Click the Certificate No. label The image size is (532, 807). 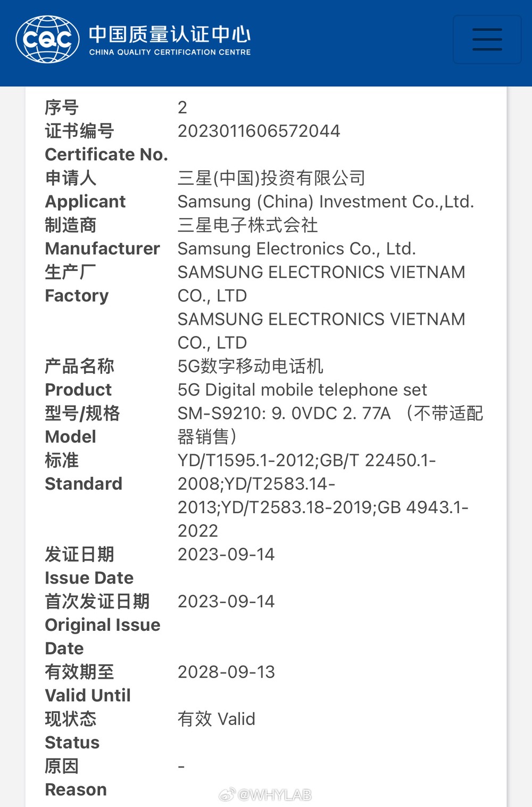tap(106, 154)
